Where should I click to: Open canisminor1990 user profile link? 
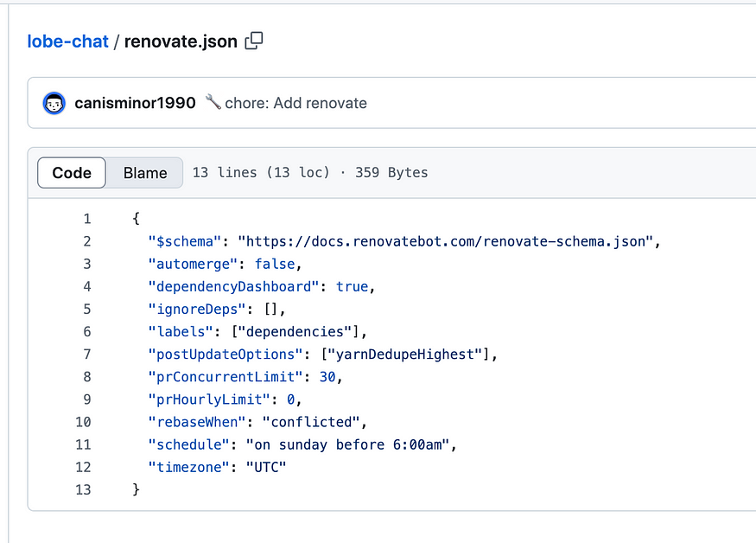click(x=135, y=103)
